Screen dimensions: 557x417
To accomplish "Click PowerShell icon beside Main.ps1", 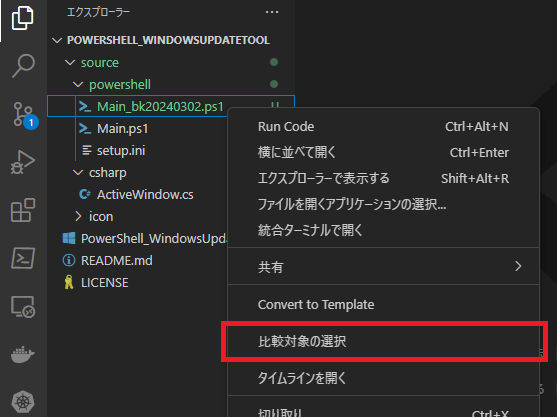I will [x=85, y=128].
